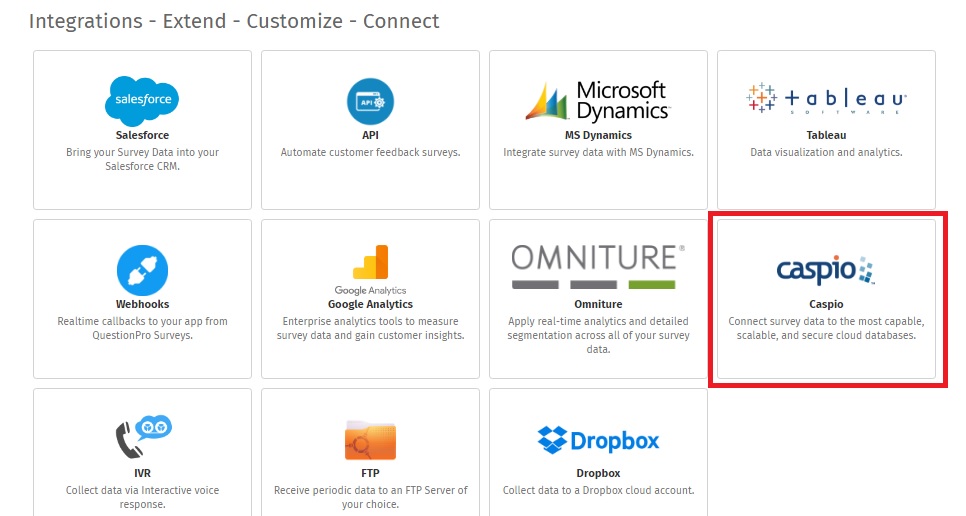The image size is (966, 516).
Task: Click the MS Dynamics title text
Action: [x=598, y=135]
